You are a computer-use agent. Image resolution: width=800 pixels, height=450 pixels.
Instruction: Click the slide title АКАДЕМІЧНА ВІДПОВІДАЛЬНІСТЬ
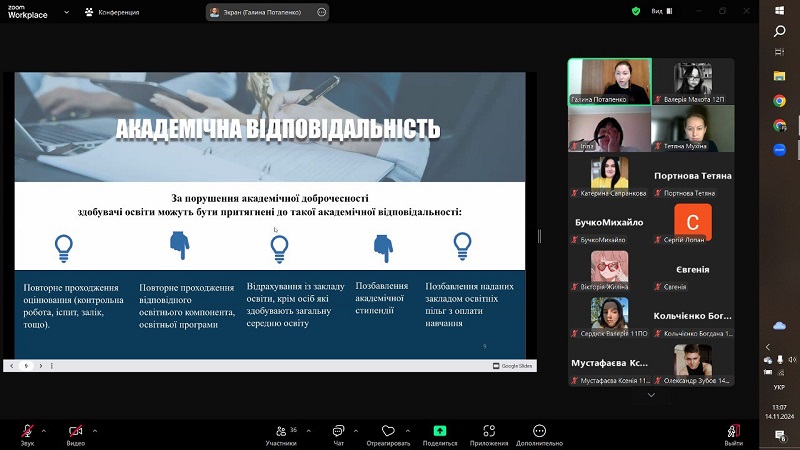point(278,129)
